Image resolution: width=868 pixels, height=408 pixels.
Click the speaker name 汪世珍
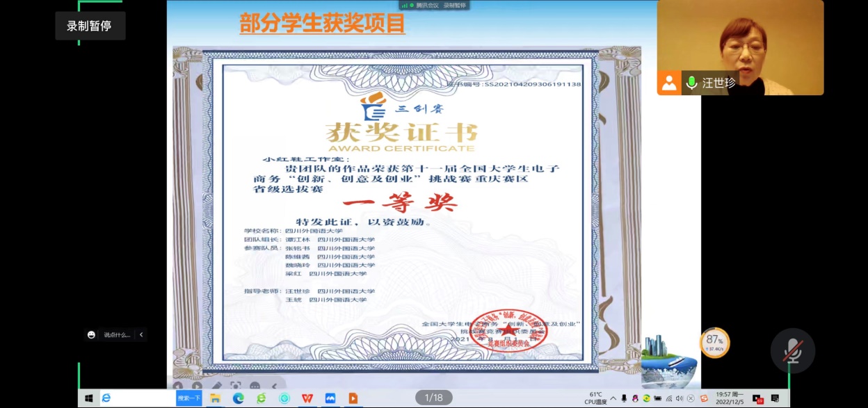718,83
